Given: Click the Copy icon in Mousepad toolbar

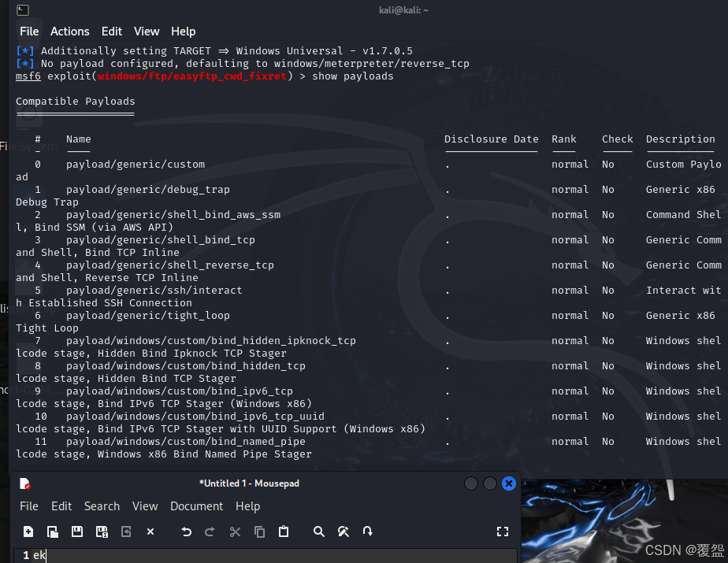Looking at the screenshot, I should (x=259, y=532).
